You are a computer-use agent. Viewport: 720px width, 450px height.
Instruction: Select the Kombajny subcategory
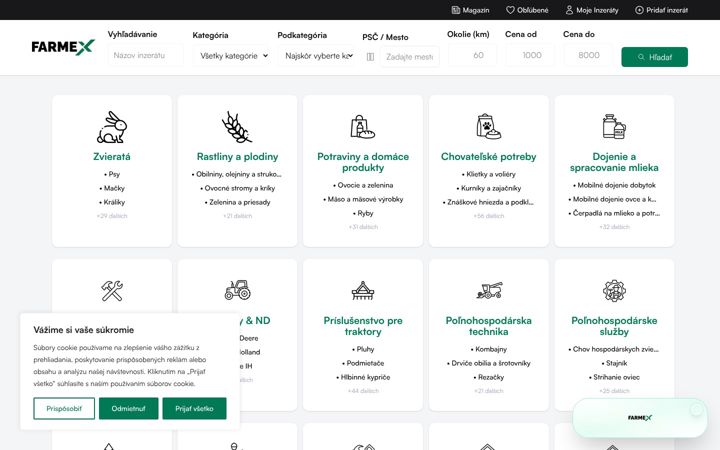click(489, 349)
